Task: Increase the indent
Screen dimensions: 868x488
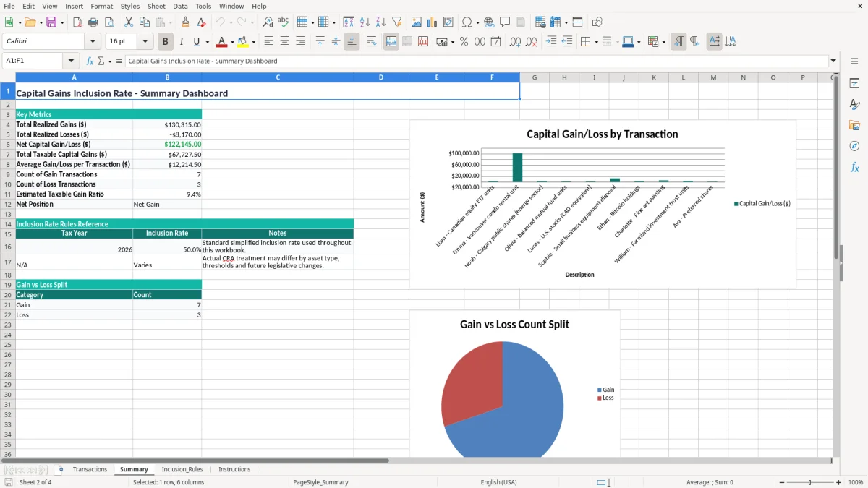Action: [551, 42]
